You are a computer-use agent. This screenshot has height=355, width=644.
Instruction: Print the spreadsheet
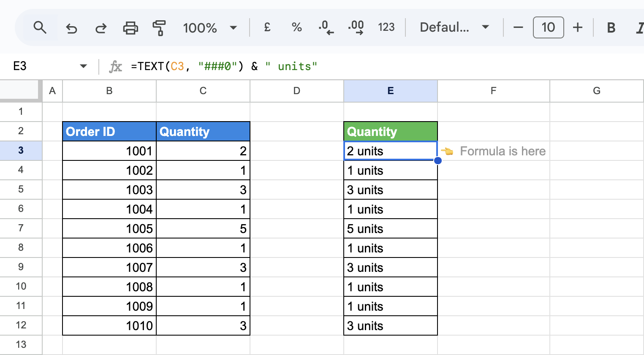[x=130, y=28]
